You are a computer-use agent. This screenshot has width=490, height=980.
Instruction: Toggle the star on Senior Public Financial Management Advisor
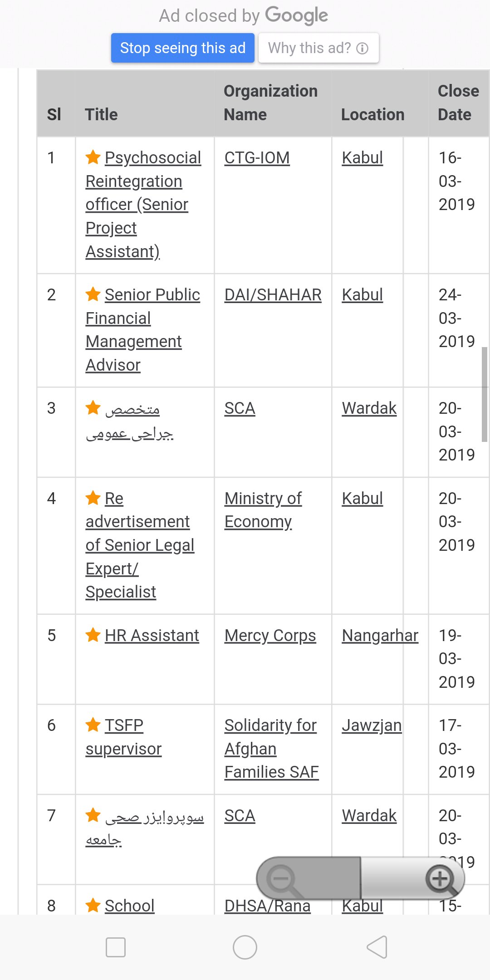[93, 294]
